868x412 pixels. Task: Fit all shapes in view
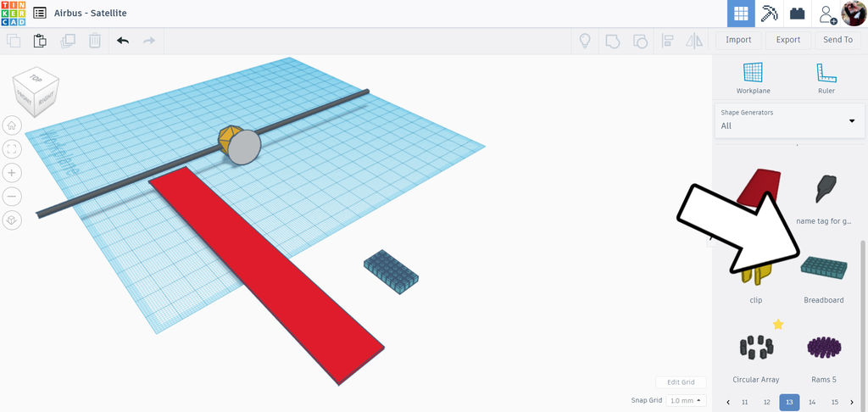pos(12,149)
